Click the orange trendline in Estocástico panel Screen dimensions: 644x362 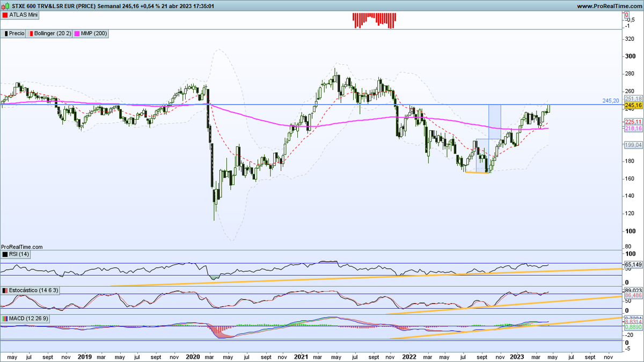(x=504, y=305)
